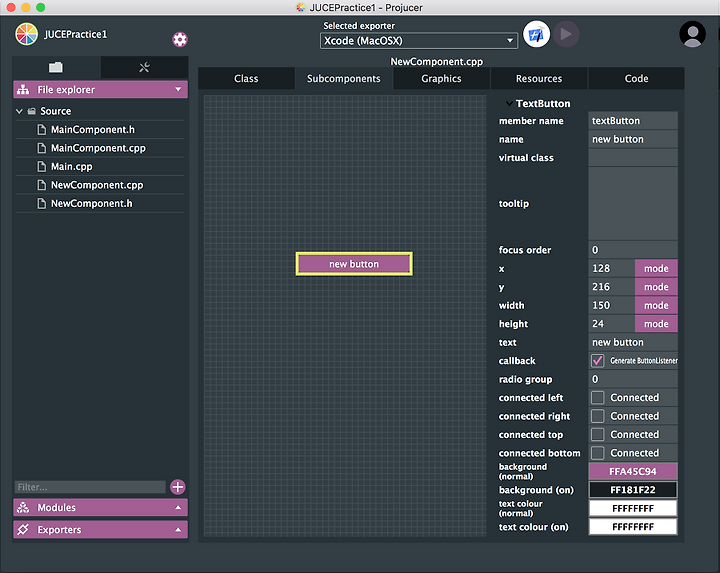
Task: Expand the Exporters panel arrow
Action: (x=178, y=530)
